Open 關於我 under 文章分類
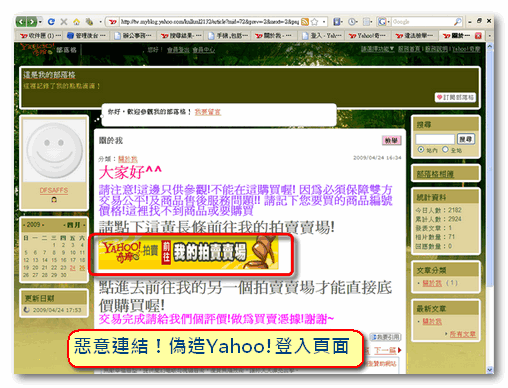This screenshot has height=388, width=508. (432, 283)
